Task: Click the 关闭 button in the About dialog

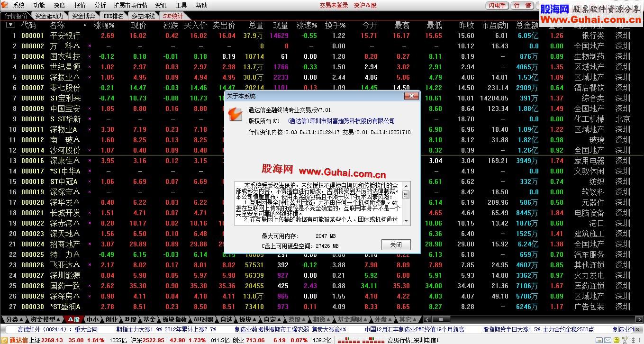Action: pos(396,244)
